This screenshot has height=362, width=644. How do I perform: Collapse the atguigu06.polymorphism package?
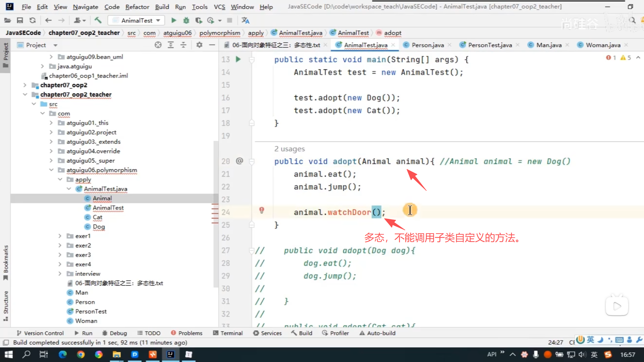pos(51,170)
